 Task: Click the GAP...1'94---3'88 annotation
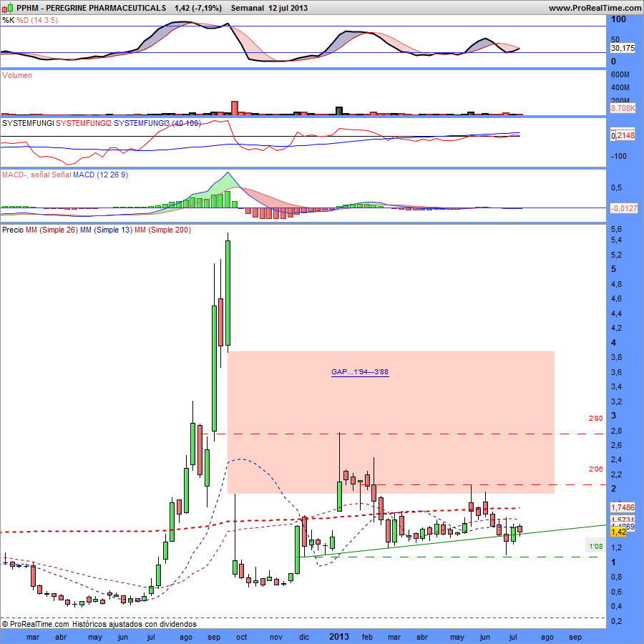360,371
